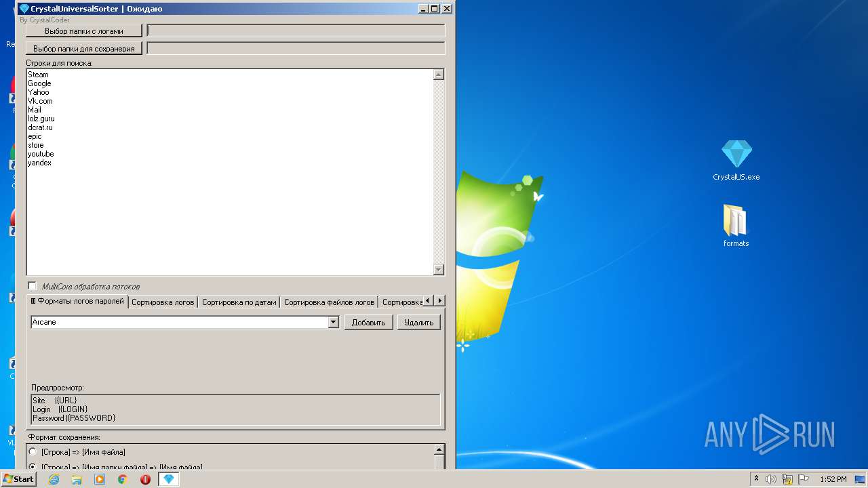Switch to CrystalUniversalSorter taskbar button
Viewport: 868px width, 488px height.
pos(169,479)
